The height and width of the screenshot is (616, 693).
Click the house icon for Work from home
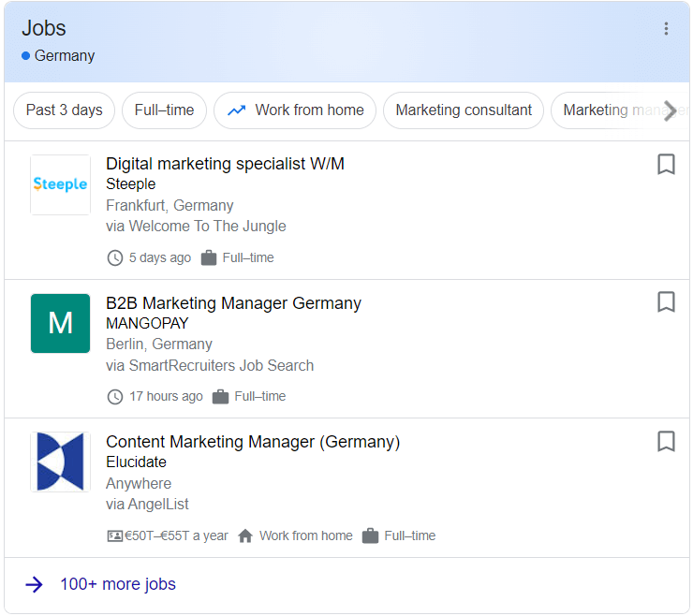coord(244,535)
